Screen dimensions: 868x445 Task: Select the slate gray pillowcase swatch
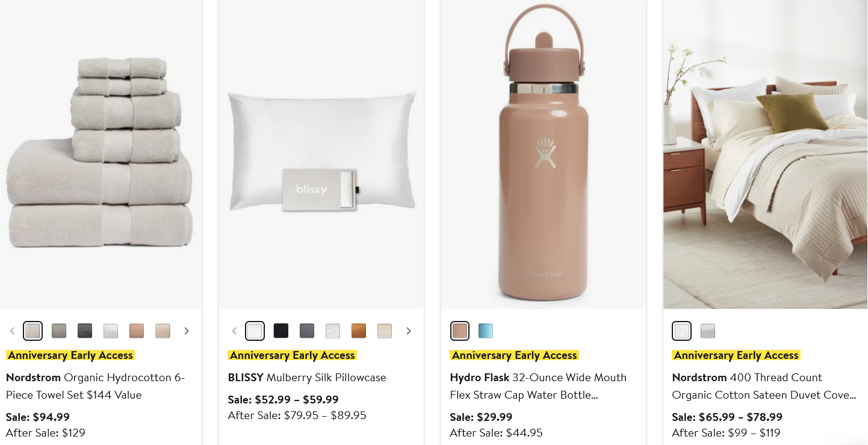point(307,331)
